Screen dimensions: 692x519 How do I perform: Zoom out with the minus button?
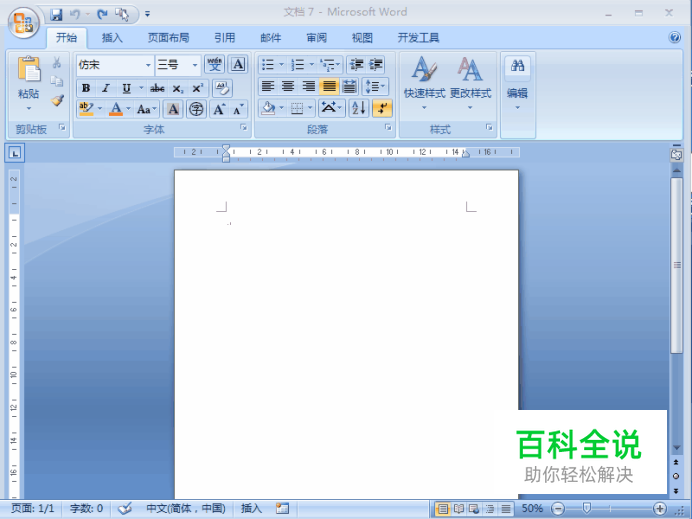tap(558, 509)
